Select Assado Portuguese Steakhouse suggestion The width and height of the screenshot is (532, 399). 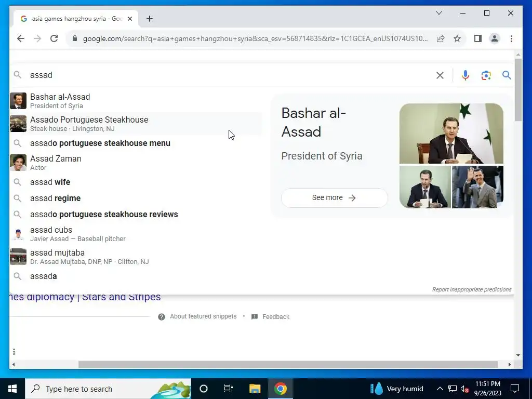pyautogui.click(x=136, y=124)
